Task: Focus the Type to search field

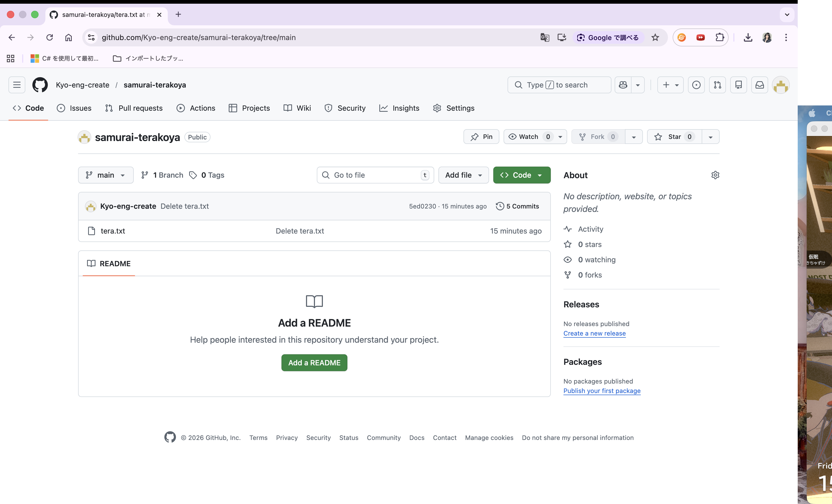Action: click(x=559, y=85)
